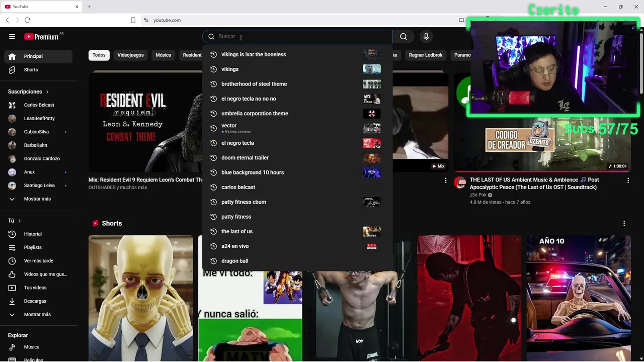644x362 pixels.
Task: Open LeanBeefPatty subscription
Action: point(38,119)
